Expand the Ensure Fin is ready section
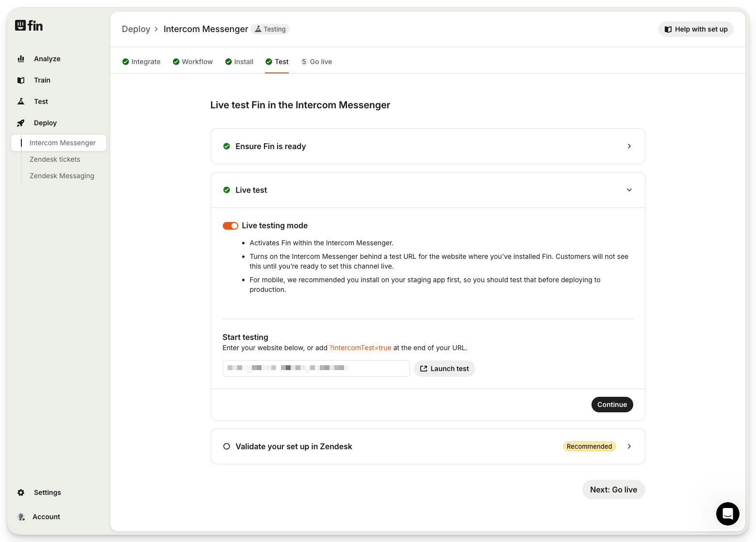The height and width of the screenshot is (542, 756). (x=629, y=146)
